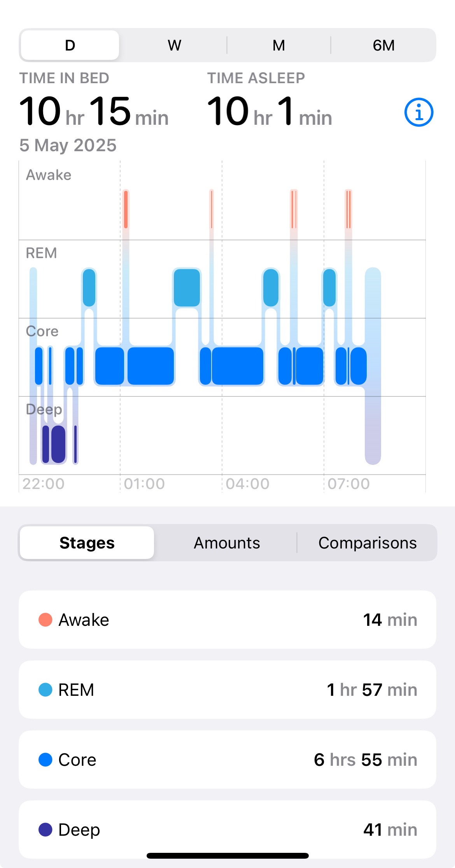Tap the purple Deep stage dot
This screenshot has height=868, width=455.
tap(45, 830)
